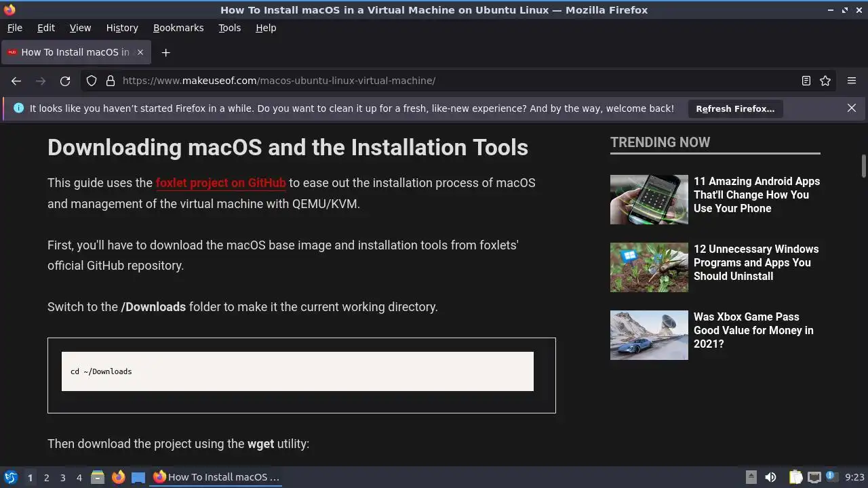Viewport: 868px width, 488px height.
Task: Open a new tab
Action: click(165, 52)
